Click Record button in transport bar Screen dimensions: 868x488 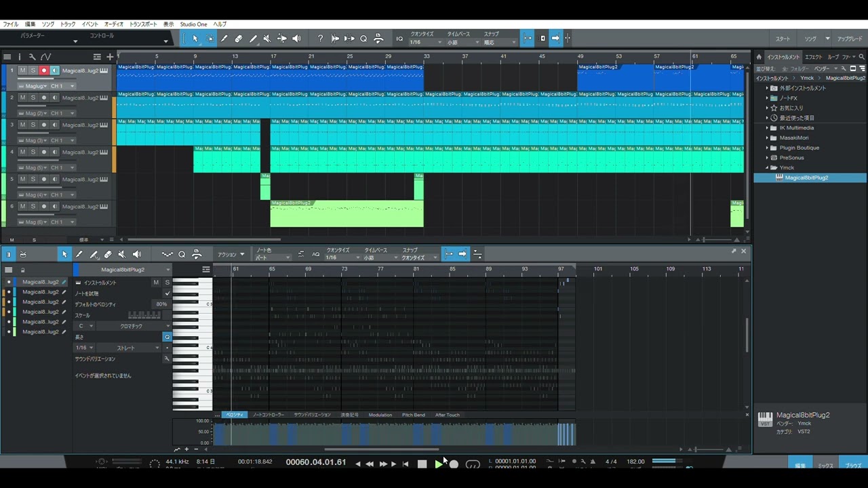click(454, 464)
